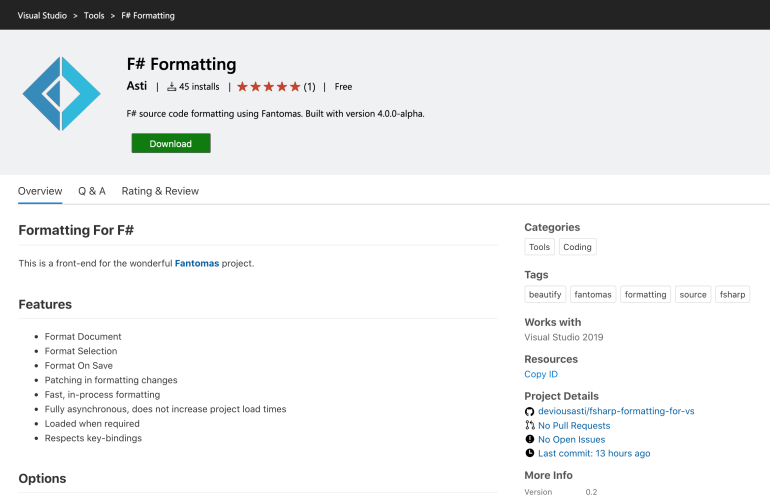Click the installs download icon
This screenshot has width=770, height=500.
click(171, 87)
